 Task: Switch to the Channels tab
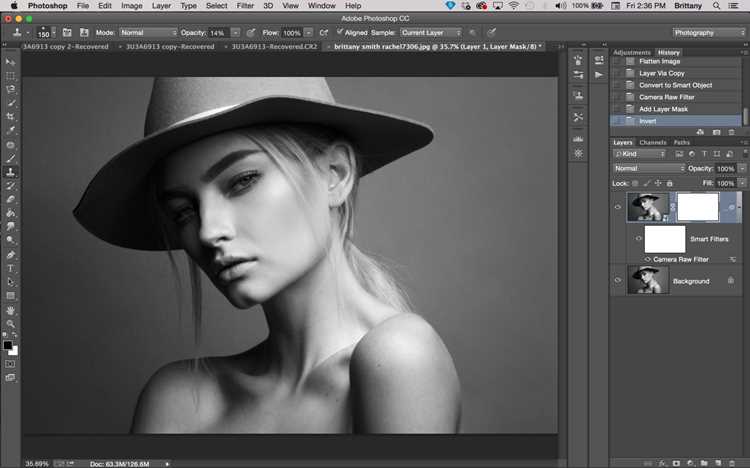652,142
